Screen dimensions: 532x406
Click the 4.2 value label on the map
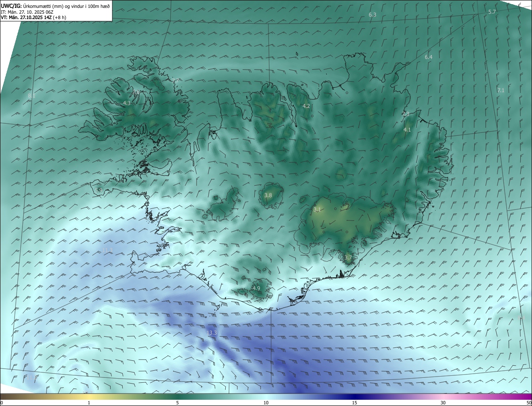click(306, 106)
